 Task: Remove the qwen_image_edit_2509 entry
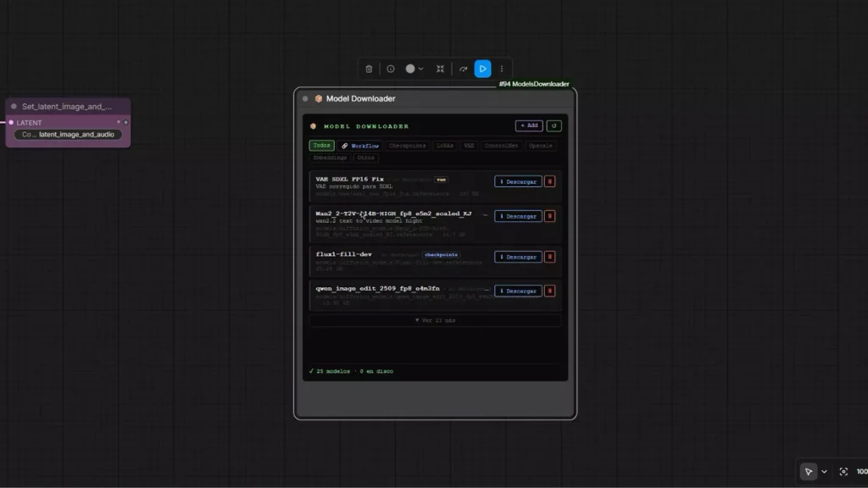tap(549, 291)
